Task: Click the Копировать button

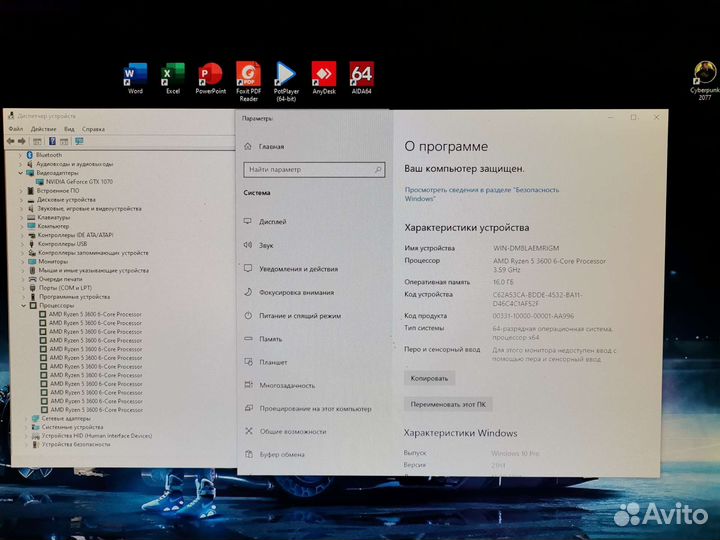Action: tap(430, 378)
